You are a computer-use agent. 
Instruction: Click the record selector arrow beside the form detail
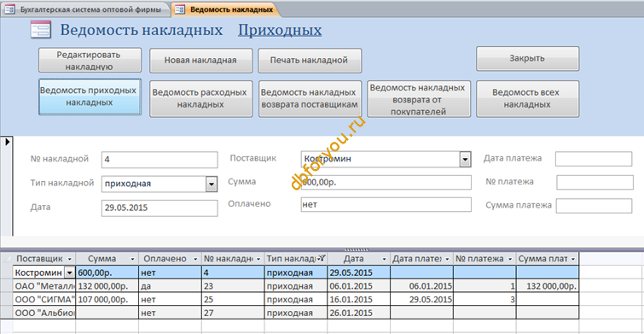click(7, 142)
